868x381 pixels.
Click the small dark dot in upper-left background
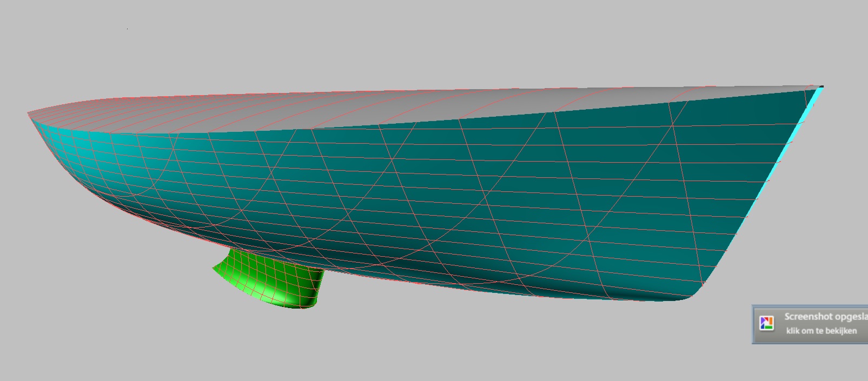coord(128,28)
